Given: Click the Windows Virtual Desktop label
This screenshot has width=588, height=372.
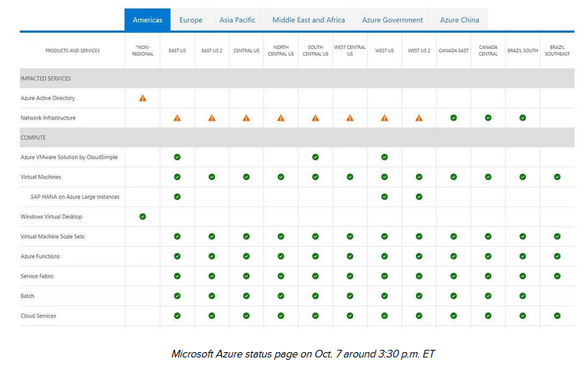Looking at the screenshot, I should click(x=51, y=217).
